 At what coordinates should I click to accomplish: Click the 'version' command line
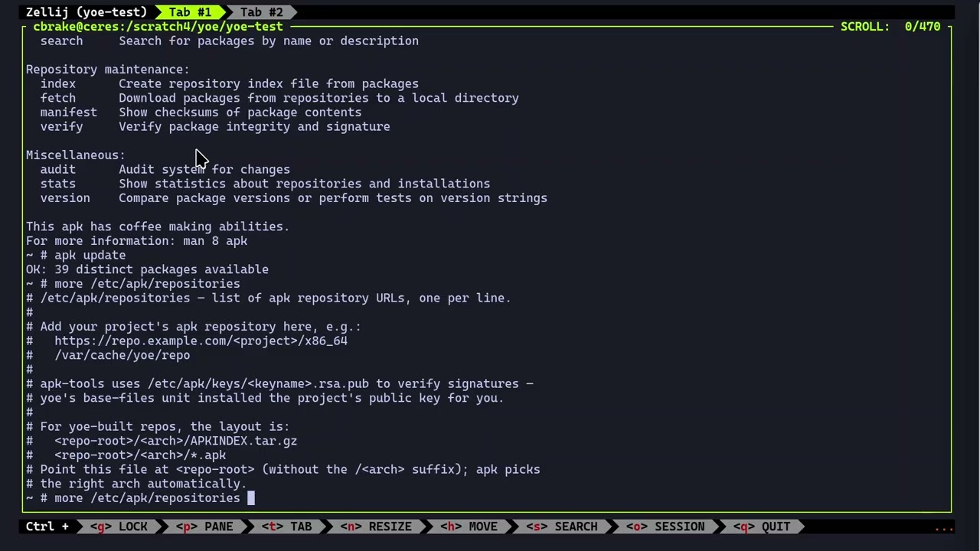(x=294, y=198)
